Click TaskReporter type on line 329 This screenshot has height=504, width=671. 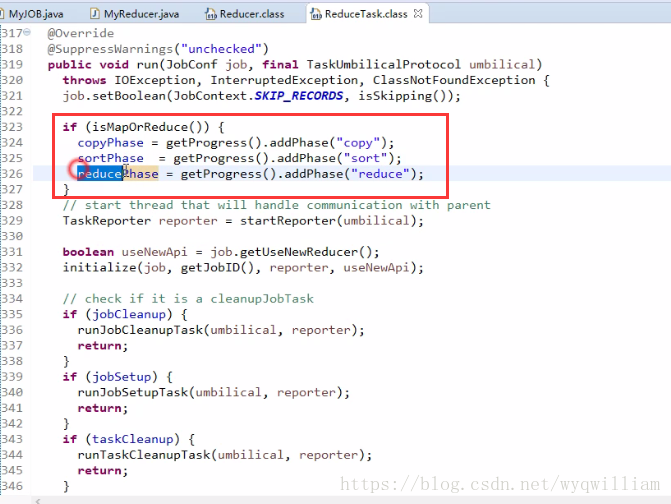tap(107, 220)
